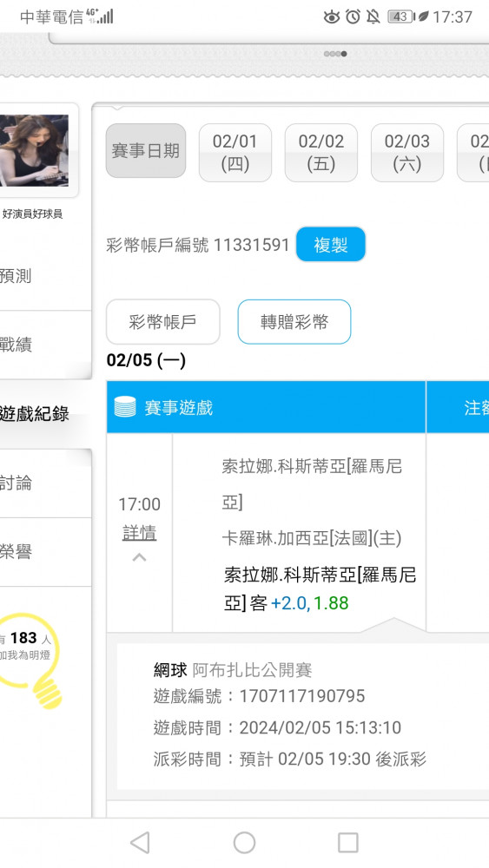489x868 pixels.
Task: Click the page indicator dots at the top
Action: point(335,54)
